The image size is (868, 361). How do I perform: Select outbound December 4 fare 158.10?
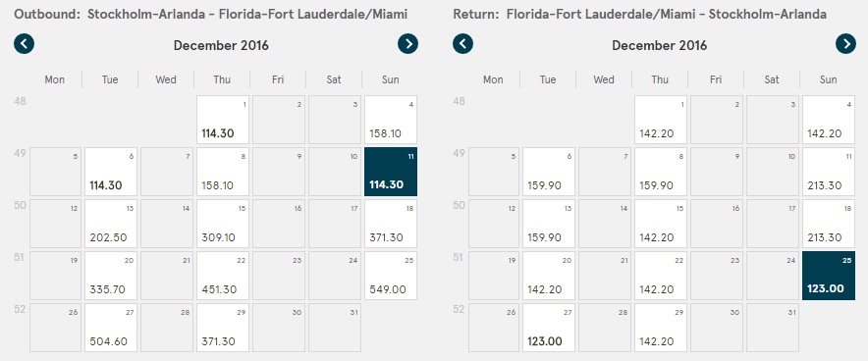391,120
